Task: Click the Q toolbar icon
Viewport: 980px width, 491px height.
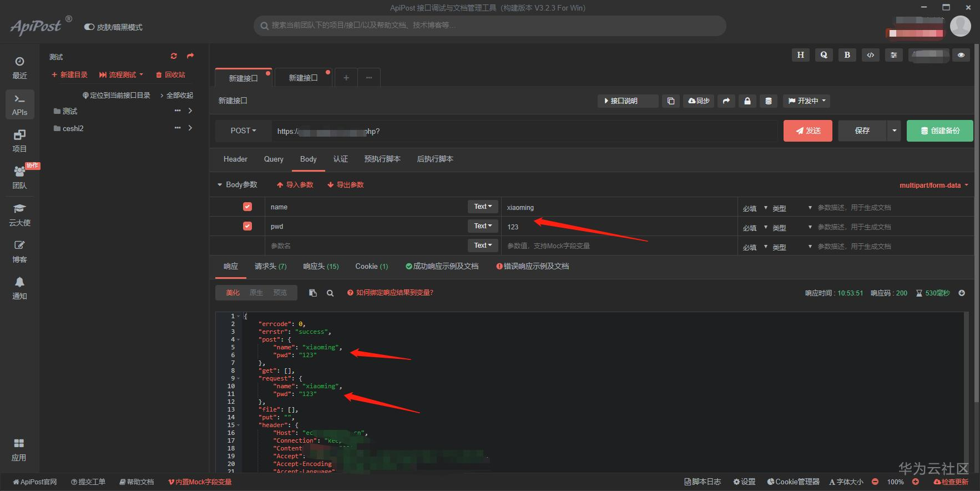Action: pos(824,55)
